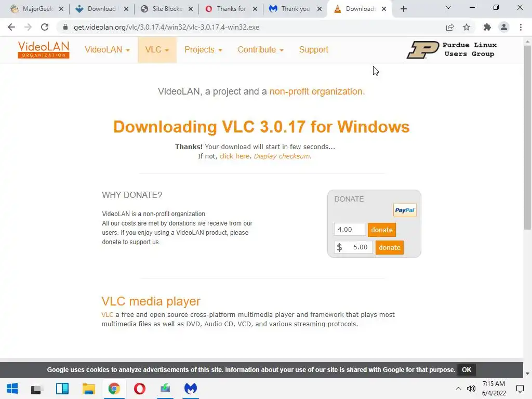Close the Site Blocker tab
Viewport: 532px width, 399px height.
tap(191, 9)
